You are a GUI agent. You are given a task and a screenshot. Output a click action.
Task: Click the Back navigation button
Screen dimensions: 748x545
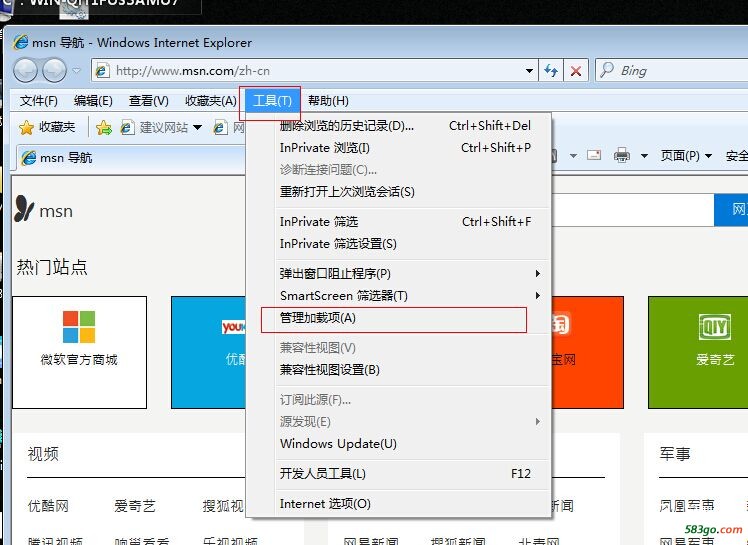25,71
